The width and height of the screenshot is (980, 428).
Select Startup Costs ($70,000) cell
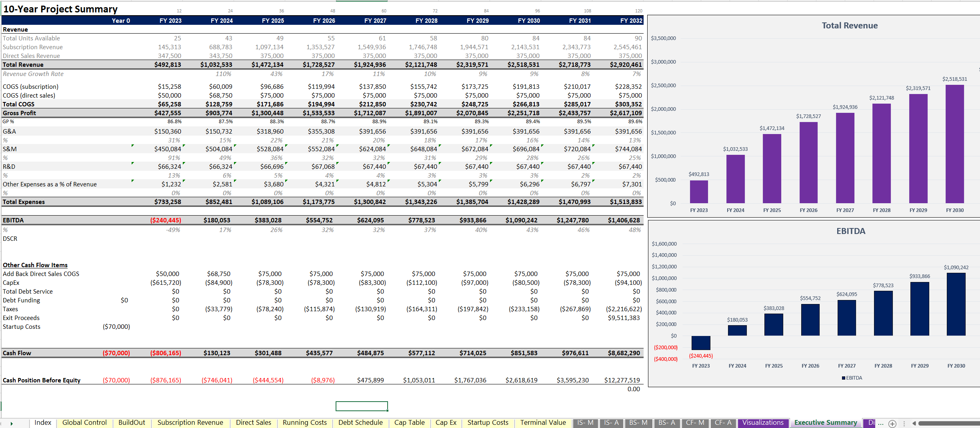116,327
